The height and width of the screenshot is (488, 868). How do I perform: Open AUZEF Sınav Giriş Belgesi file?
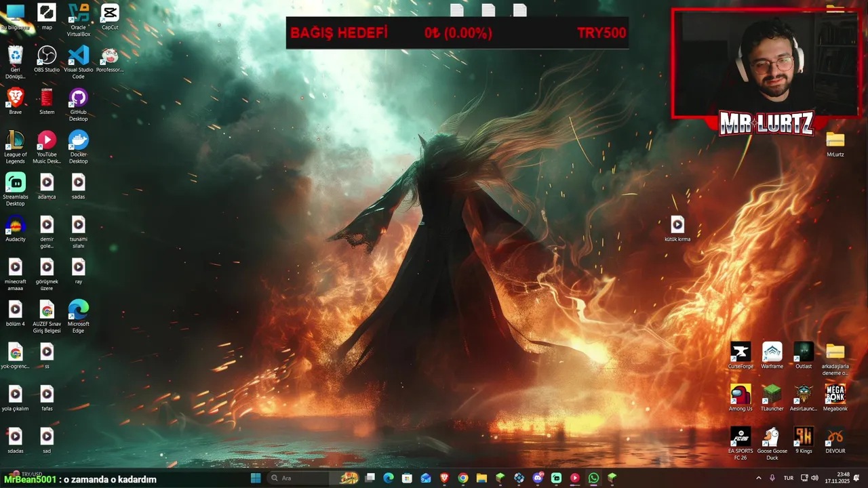tap(47, 317)
